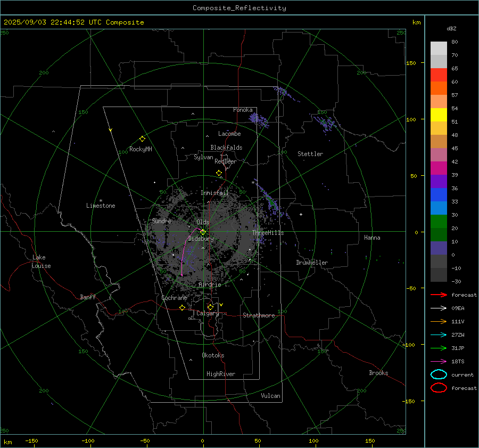Click the yellow diamond marker under Cochrane
Viewport: 479px width, 448px height.
pyautogui.click(x=182, y=308)
